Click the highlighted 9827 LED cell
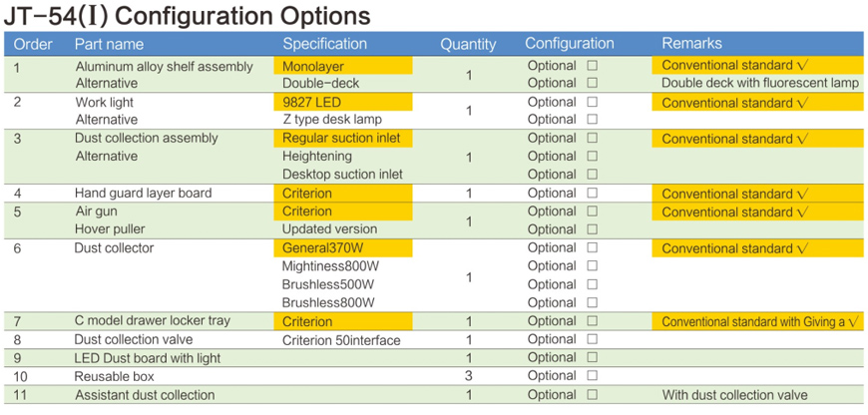 (x=342, y=102)
